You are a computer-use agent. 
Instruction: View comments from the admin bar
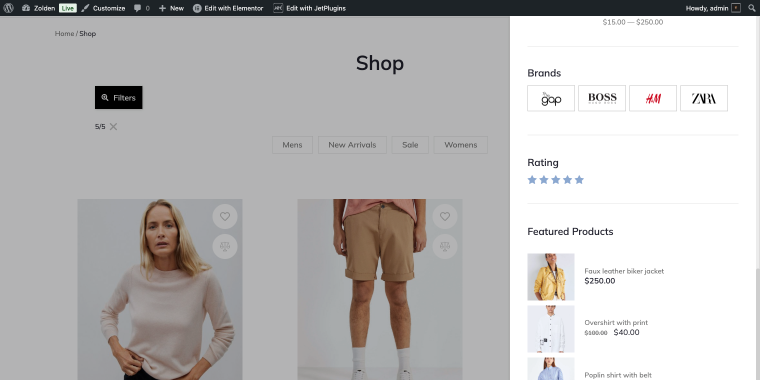pos(142,8)
